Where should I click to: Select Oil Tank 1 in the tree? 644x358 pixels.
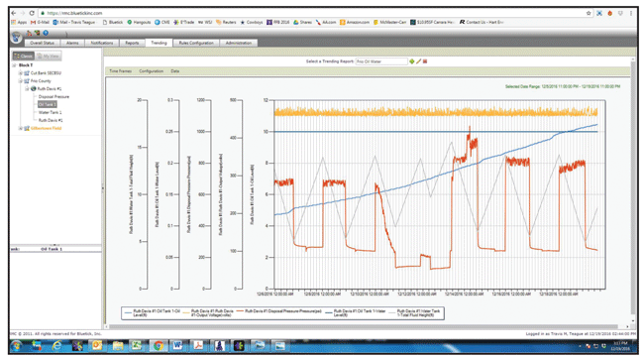tap(48, 104)
